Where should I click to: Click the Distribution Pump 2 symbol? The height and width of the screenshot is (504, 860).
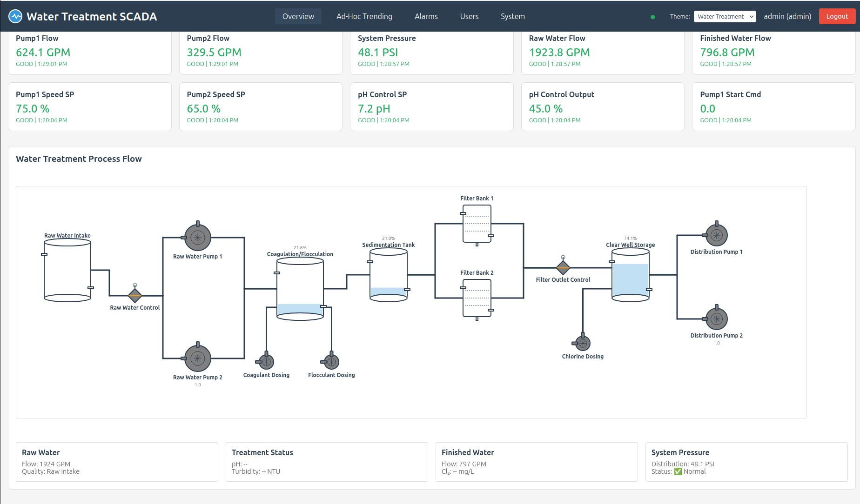click(x=716, y=318)
